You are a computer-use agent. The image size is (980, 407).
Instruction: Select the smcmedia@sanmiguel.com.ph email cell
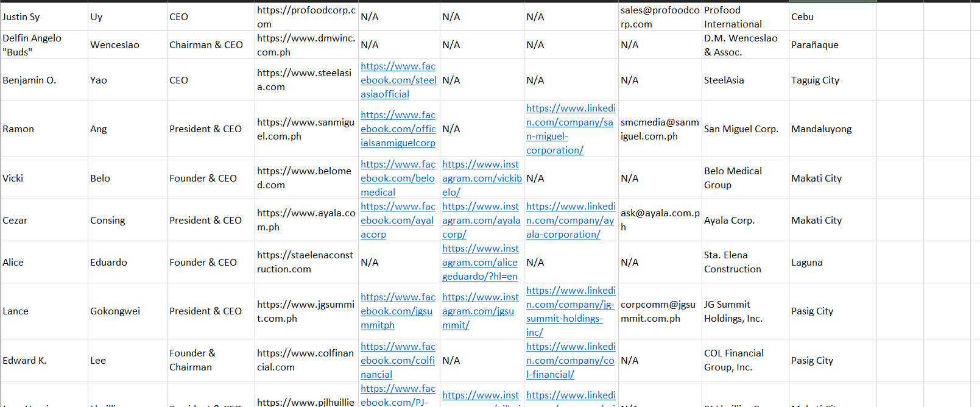point(660,129)
